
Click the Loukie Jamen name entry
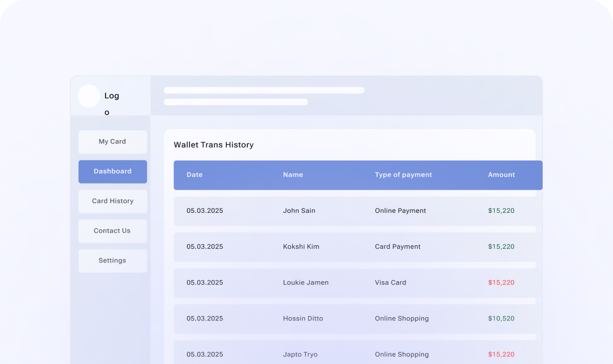[305, 282]
